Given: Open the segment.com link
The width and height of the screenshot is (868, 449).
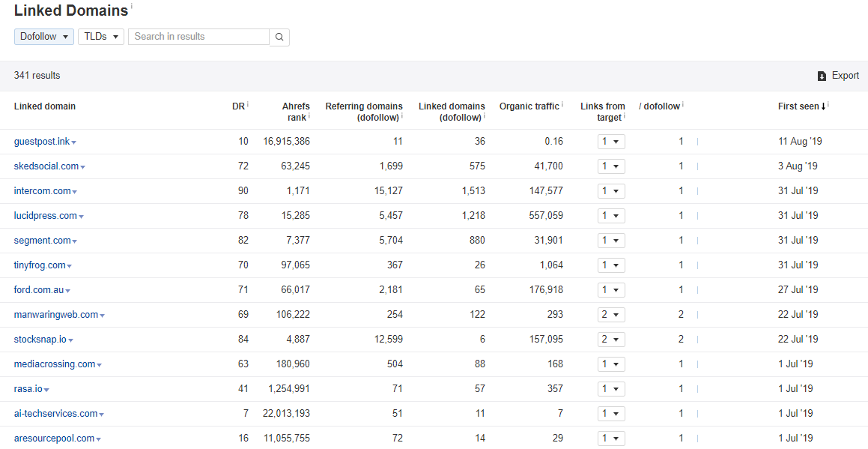Looking at the screenshot, I should pyautogui.click(x=42, y=241).
